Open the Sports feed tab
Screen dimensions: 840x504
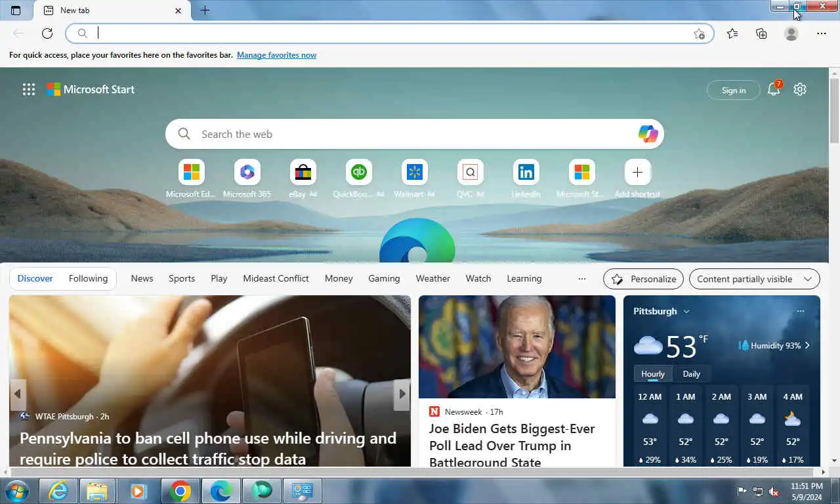click(x=182, y=278)
